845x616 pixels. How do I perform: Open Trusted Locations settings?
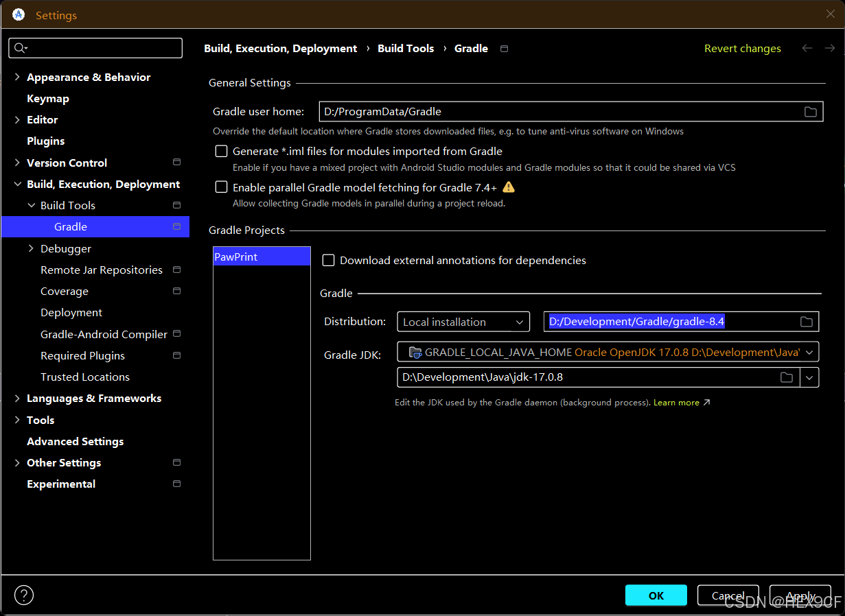85,377
